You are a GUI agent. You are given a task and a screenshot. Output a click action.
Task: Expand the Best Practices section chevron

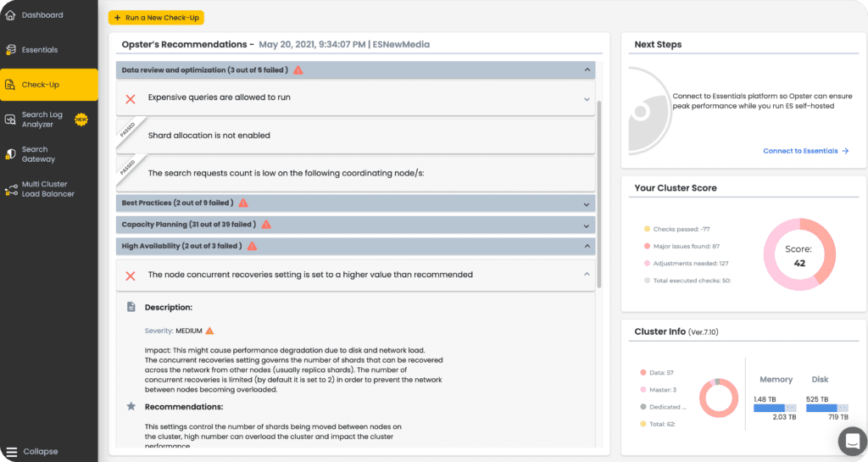tap(587, 204)
